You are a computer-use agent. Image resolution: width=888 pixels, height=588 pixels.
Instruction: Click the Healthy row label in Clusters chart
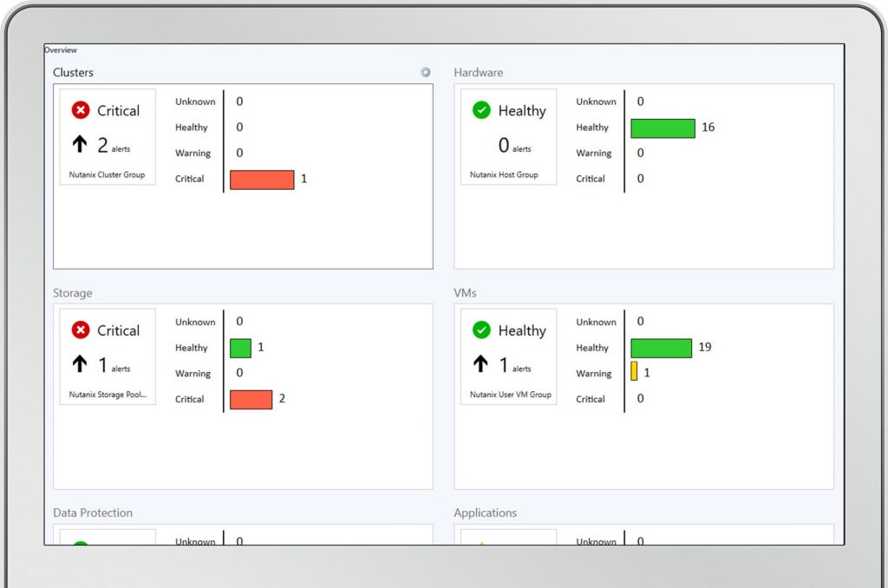tap(192, 127)
